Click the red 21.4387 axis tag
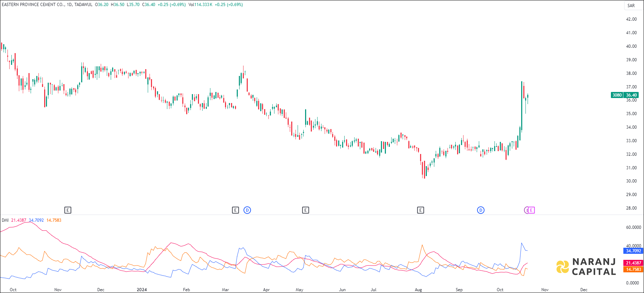The image size is (644, 293). tap(633, 263)
